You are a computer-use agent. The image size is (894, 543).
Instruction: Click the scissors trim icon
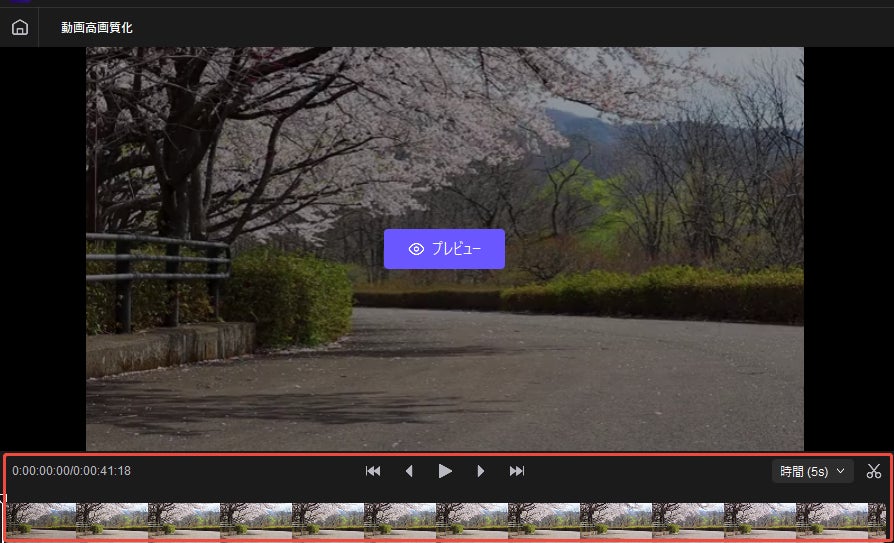click(x=873, y=471)
